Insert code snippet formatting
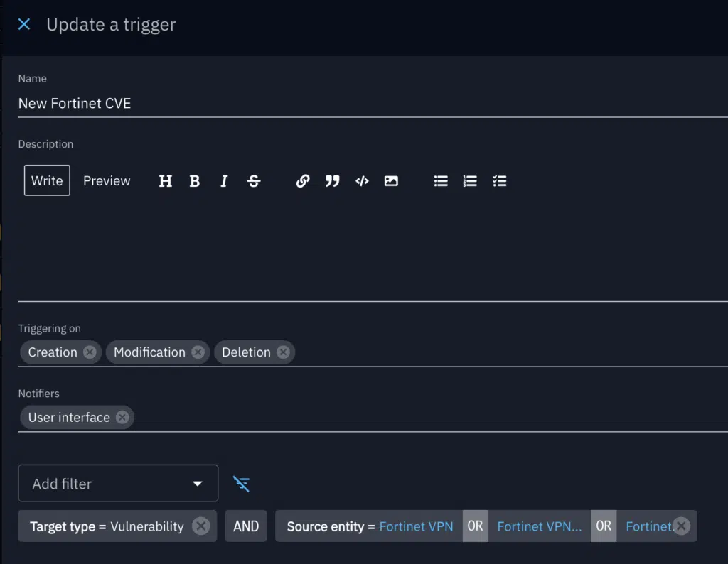Viewport: 728px width, 564px height. [362, 181]
